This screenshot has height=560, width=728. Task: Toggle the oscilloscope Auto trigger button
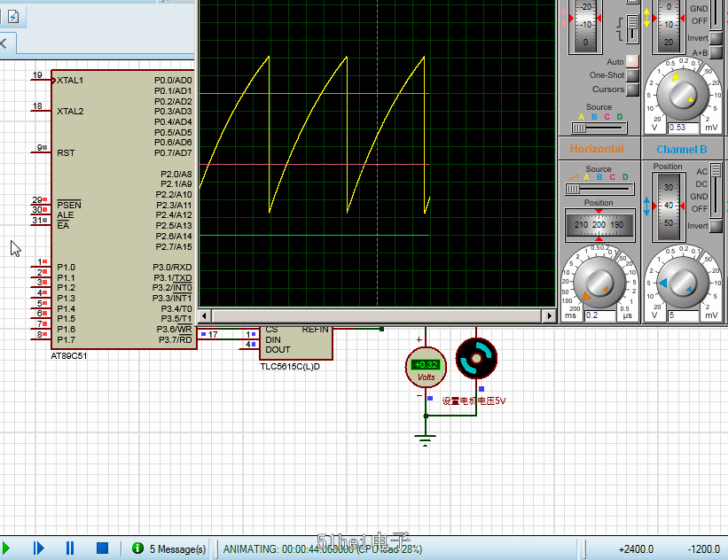click(632, 61)
